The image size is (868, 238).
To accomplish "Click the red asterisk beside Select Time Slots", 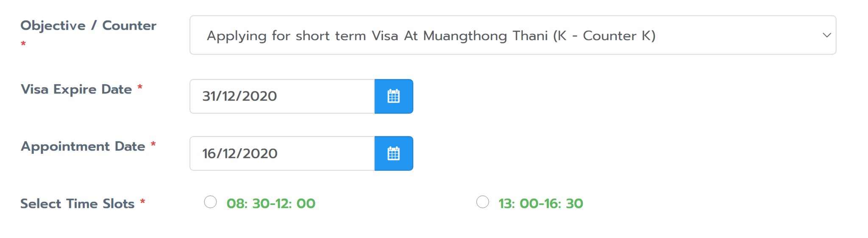I will click(143, 201).
